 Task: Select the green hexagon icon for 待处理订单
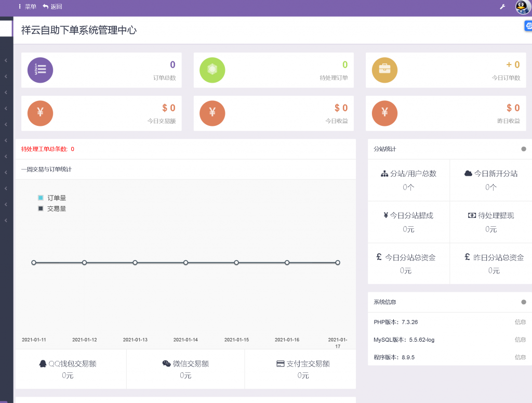[x=212, y=70]
